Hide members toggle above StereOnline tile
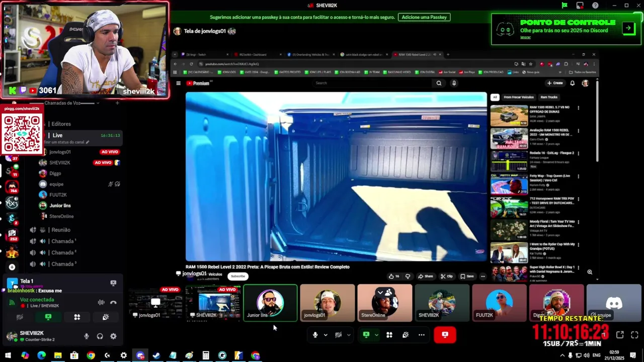This screenshot has width=644, height=362. 384,292
